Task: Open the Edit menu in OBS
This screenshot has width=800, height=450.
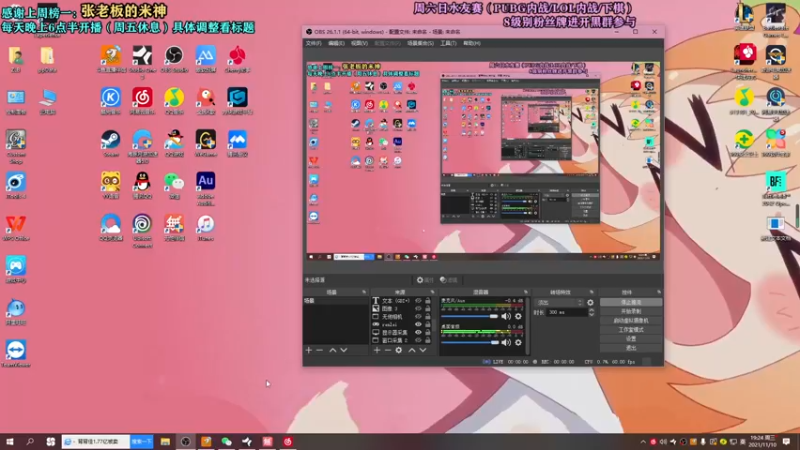Action: click(x=336, y=43)
